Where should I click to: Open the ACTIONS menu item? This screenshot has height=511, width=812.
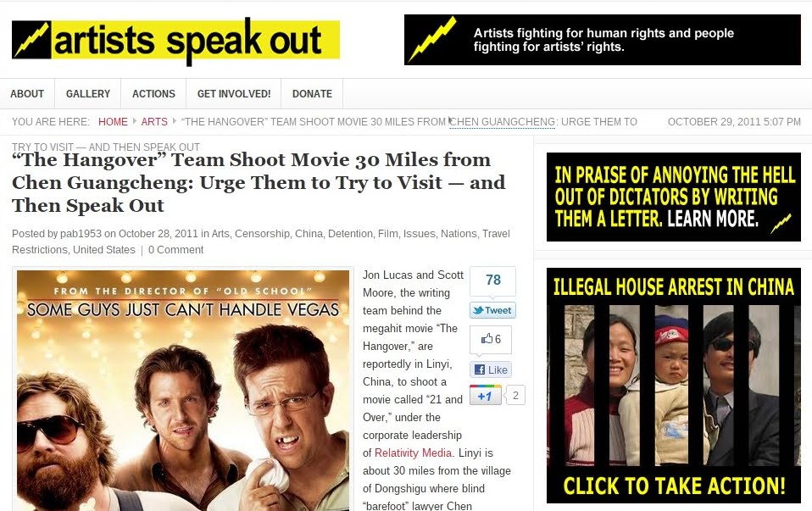153,94
